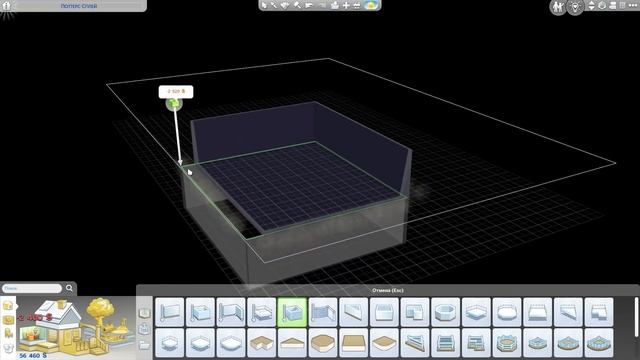Viewport: 640px width, 360px height.
Task: Open the house build category icon at left
Action: 8,305
